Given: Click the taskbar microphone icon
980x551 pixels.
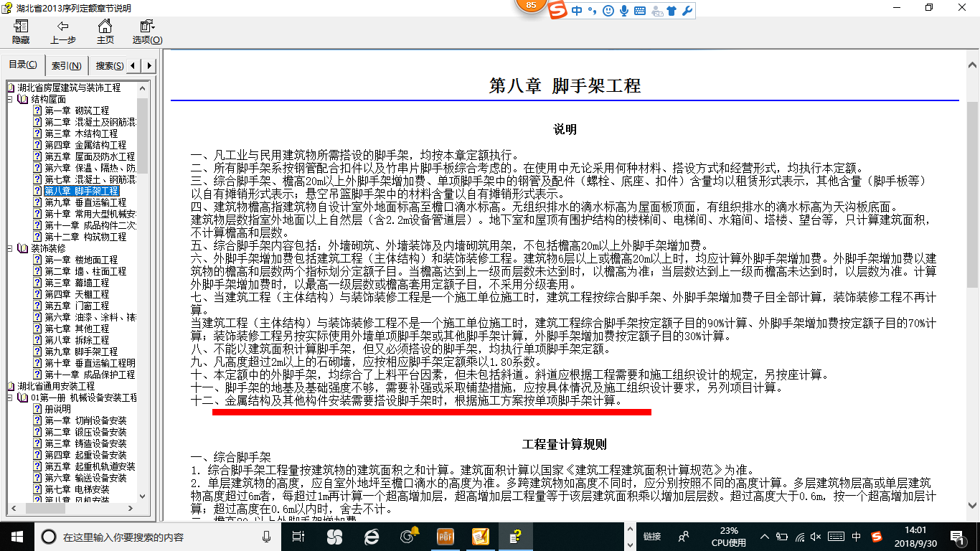Looking at the screenshot, I should tap(267, 536).
